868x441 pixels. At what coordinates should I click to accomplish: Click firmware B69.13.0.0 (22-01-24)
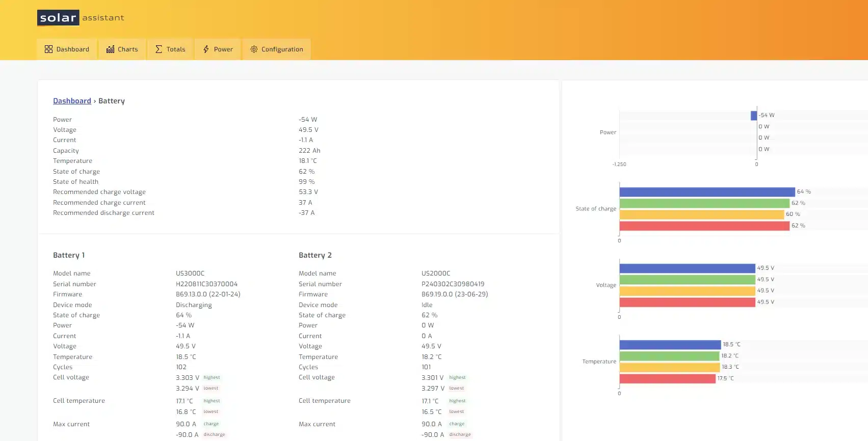coord(208,294)
